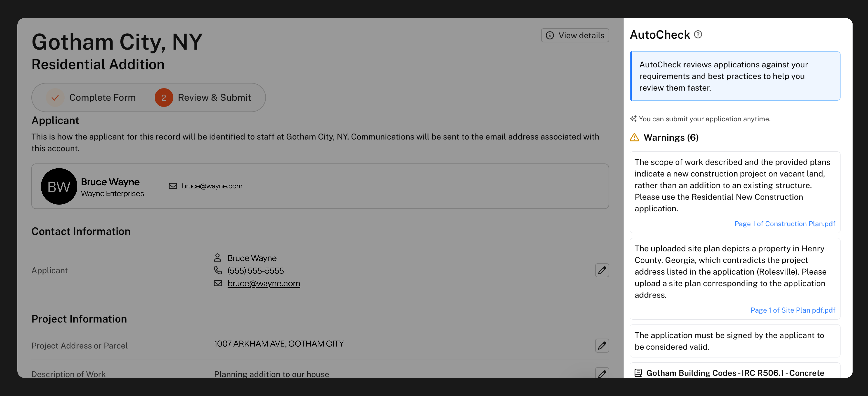Open the IRC R506.1 Concrete warning card
The image size is (868, 396).
(735, 373)
